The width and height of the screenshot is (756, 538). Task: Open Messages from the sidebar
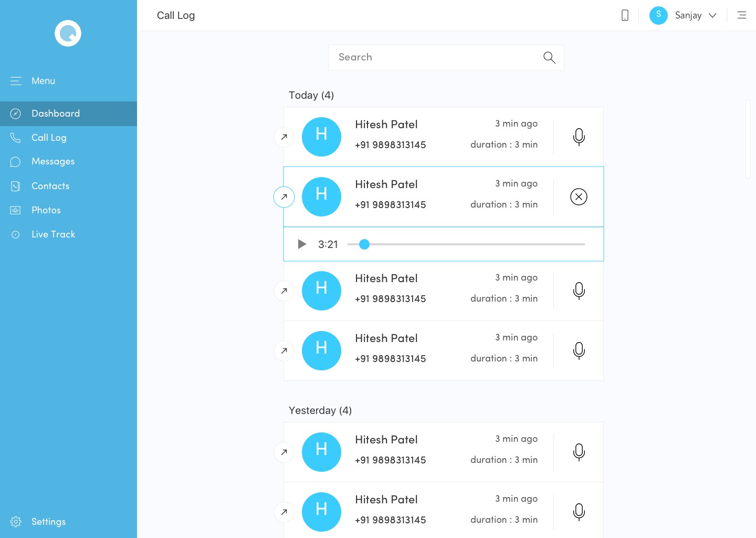52,161
